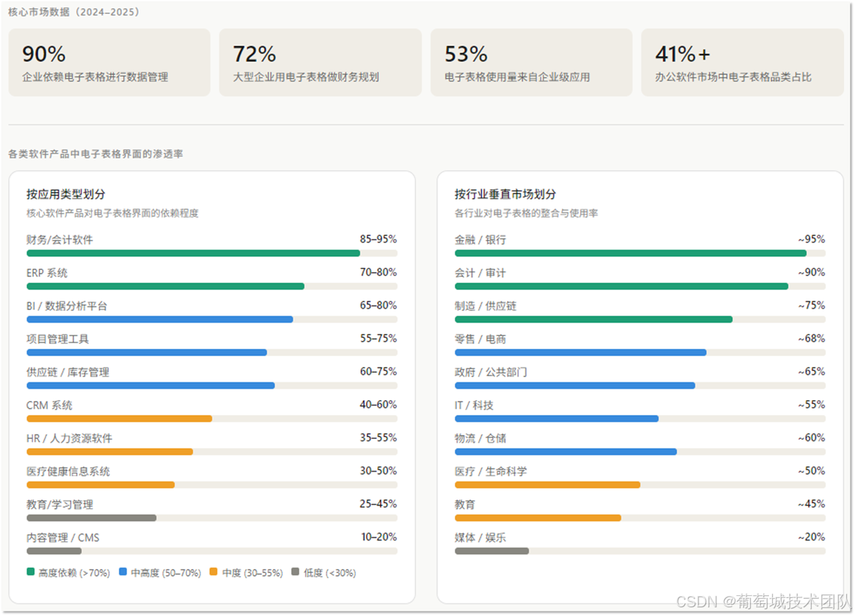Click the ERP 系统 row label
Viewport: 855px width, 616px height.
tap(47, 273)
